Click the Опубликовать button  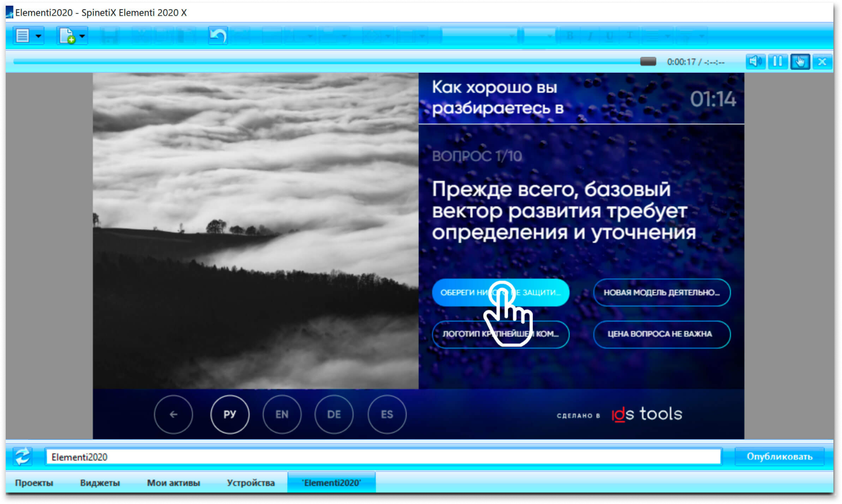click(779, 456)
